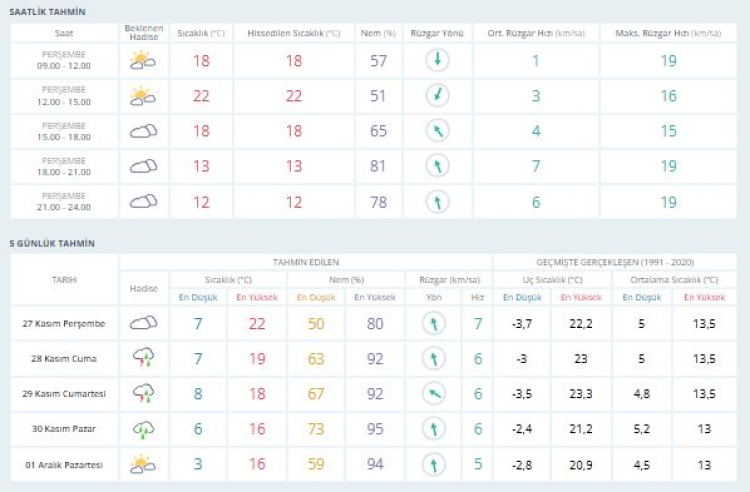Select the cloud icon for 21.00 - 24.00
This screenshot has width=750, height=492.
click(x=144, y=201)
